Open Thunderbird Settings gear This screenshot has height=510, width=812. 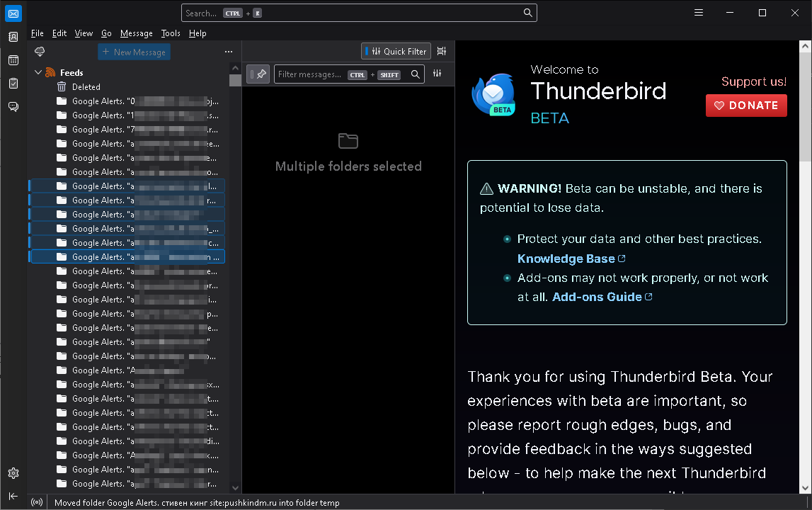click(x=13, y=473)
